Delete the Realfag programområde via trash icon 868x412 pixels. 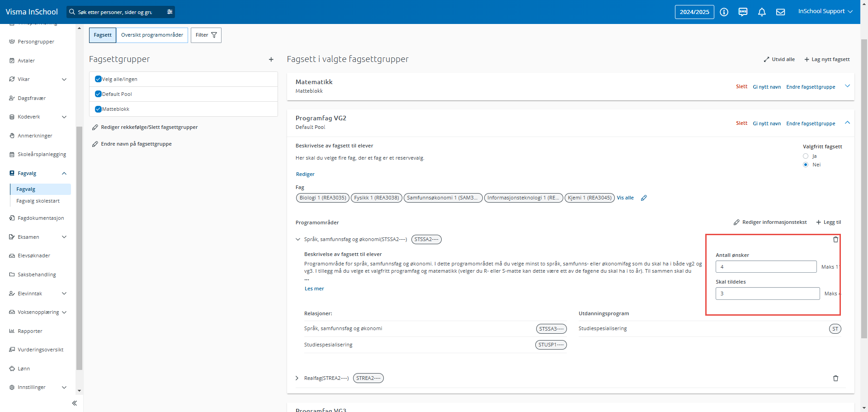tap(835, 378)
